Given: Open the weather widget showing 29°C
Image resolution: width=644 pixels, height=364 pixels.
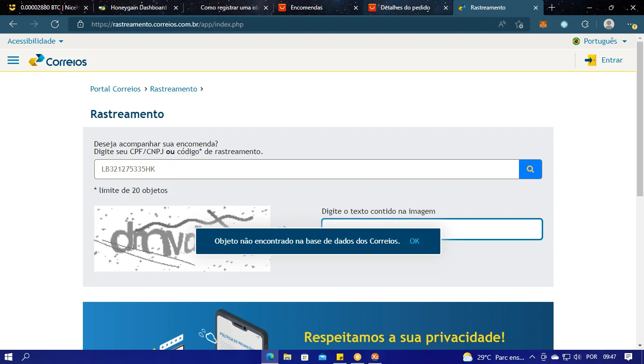Looking at the screenshot, I should click(x=493, y=357).
